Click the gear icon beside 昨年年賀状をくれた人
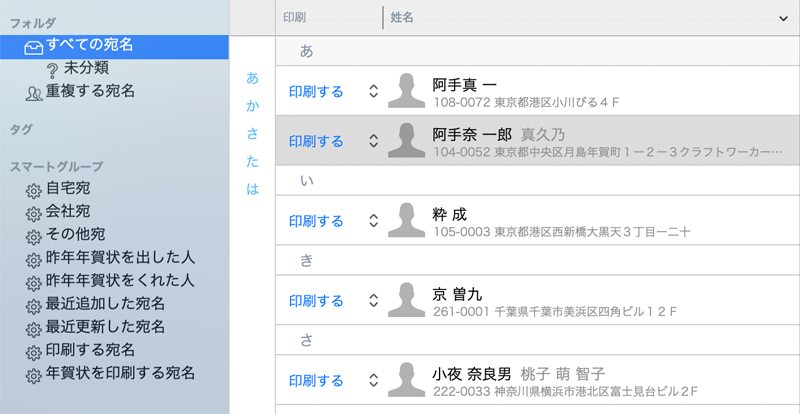 (x=34, y=283)
